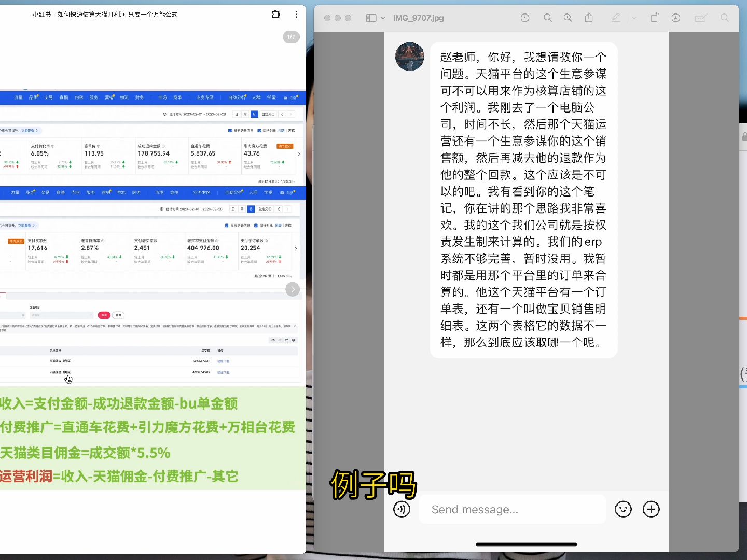The height and width of the screenshot is (560, 747).
Task: Tap the plus attachment icon in chat
Action: pyautogui.click(x=651, y=509)
